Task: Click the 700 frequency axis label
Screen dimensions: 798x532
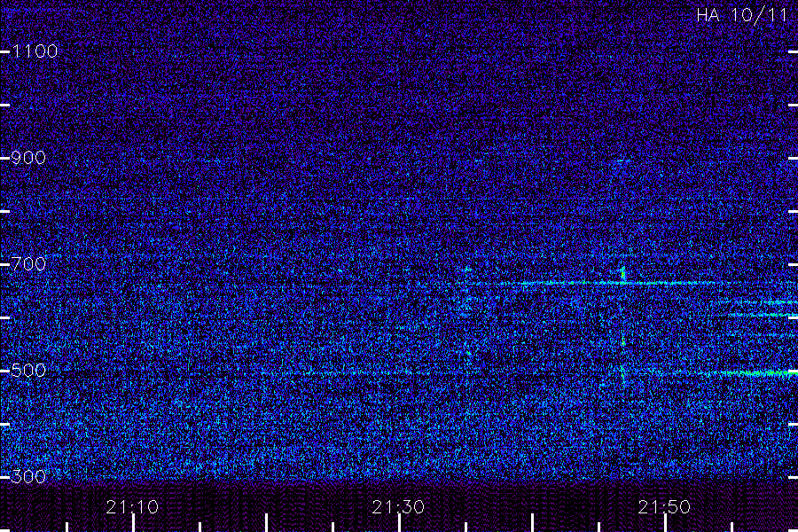Action: (x=28, y=263)
